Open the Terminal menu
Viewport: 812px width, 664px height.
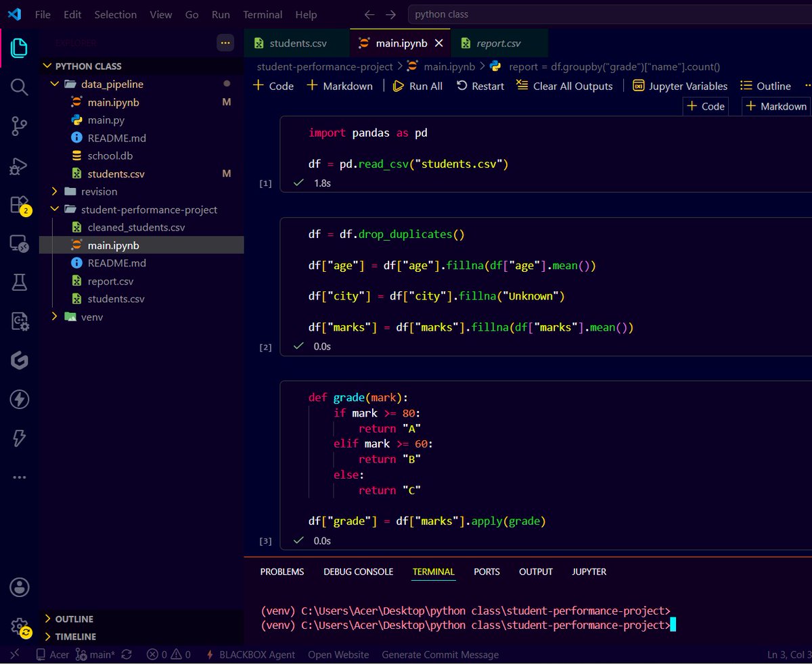click(263, 14)
